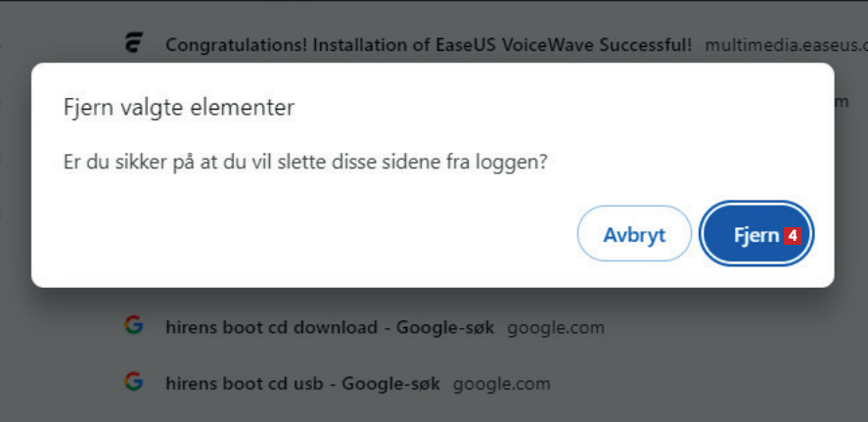Click 'Google-søk' text in the download entry
The height and width of the screenshot is (422, 868).
pyautogui.click(x=447, y=327)
